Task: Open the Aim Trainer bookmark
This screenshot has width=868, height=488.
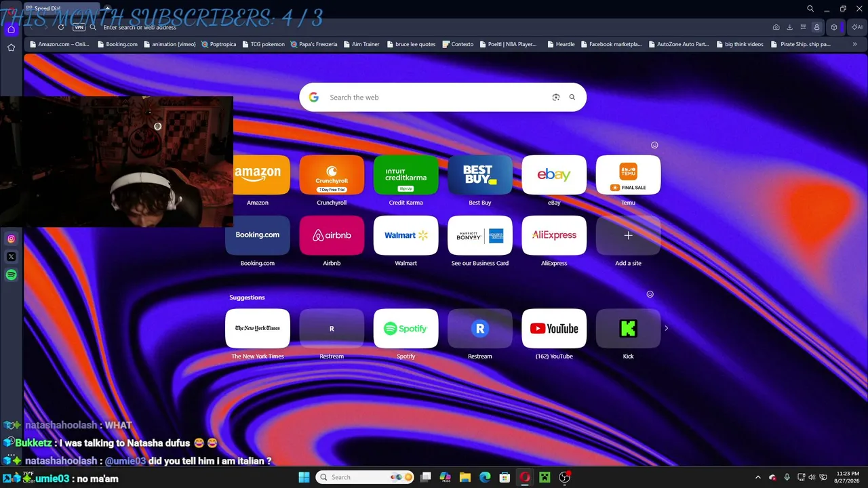Action: (361, 44)
